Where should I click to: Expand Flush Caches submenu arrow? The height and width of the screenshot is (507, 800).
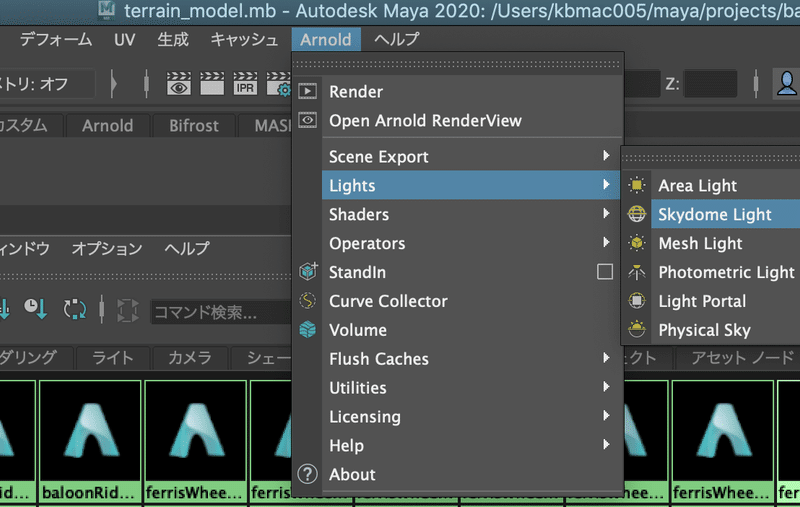[x=606, y=358]
